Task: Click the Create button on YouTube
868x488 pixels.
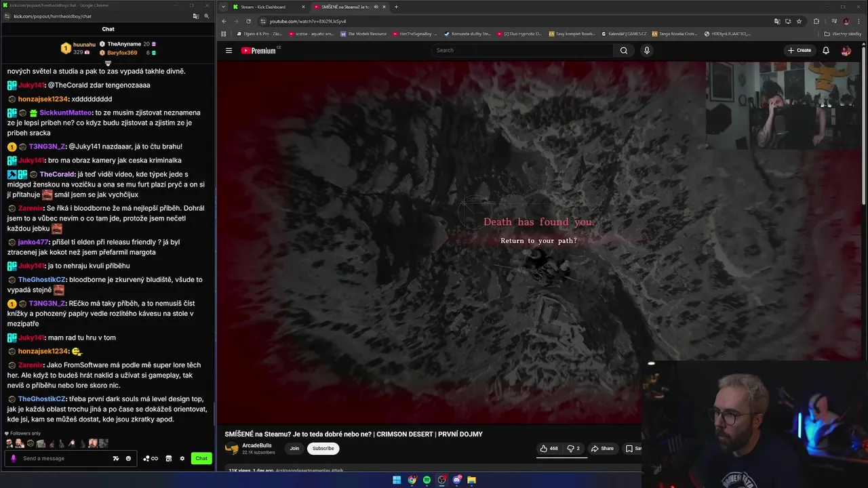Action: 800,50
